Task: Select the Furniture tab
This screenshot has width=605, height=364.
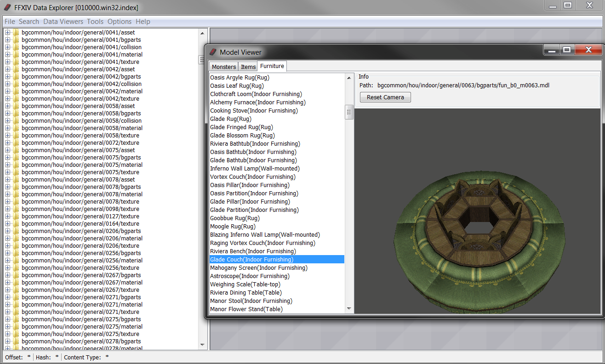Action: tap(272, 66)
